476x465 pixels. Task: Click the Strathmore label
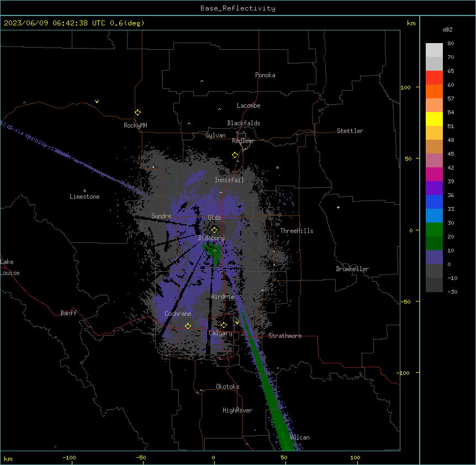(x=285, y=336)
